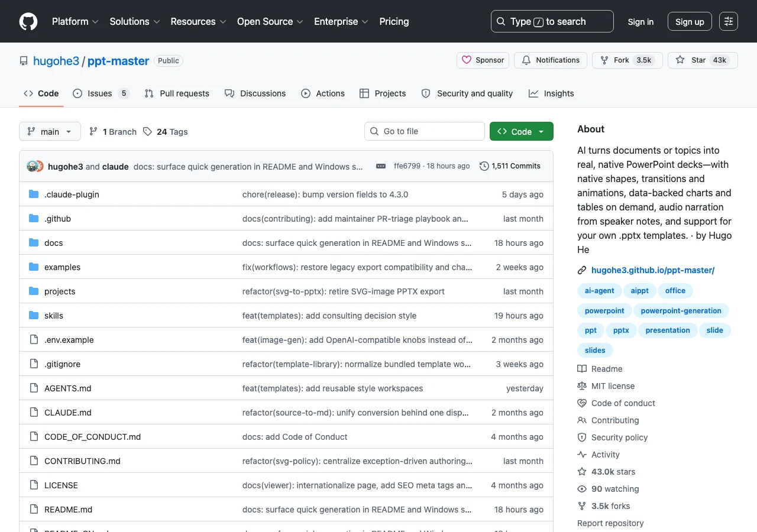This screenshot has height=532, width=757.
Task: Click the Go to file input
Action: pyautogui.click(x=425, y=131)
